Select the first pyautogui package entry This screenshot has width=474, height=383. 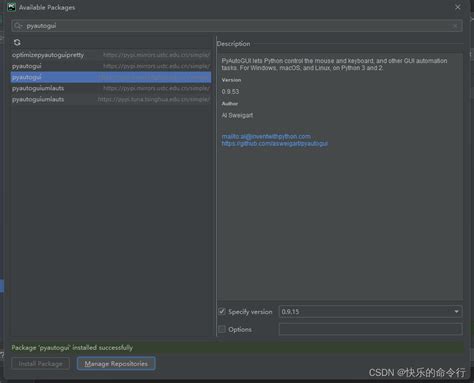point(111,66)
